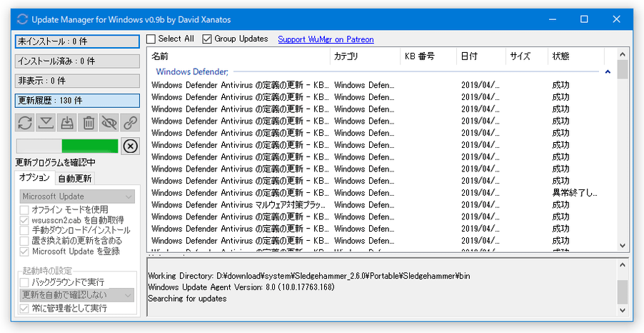Viewport: 644px width, 333px height.
Task: Click the first row's Windows Defen... category cell
Action: pyautogui.click(x=364, y=86)
